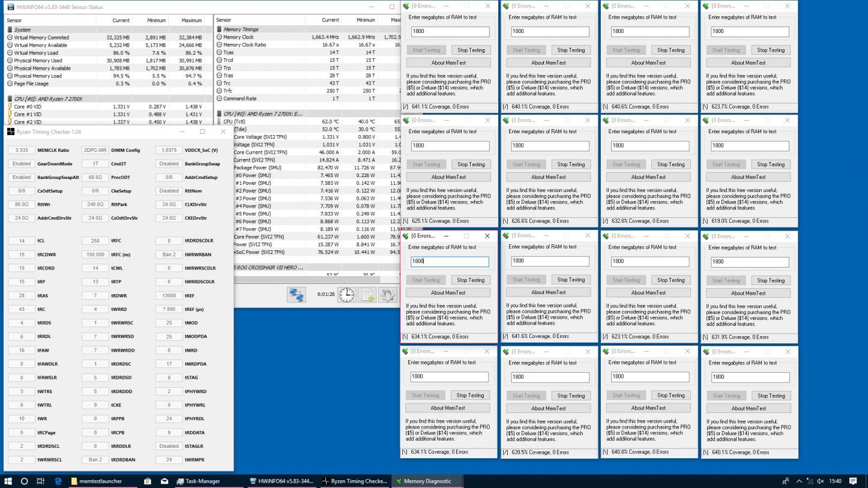Click the GearDownMode Enabled value box
The width and height of the screenshot is (868, 488).
(22, 164)
